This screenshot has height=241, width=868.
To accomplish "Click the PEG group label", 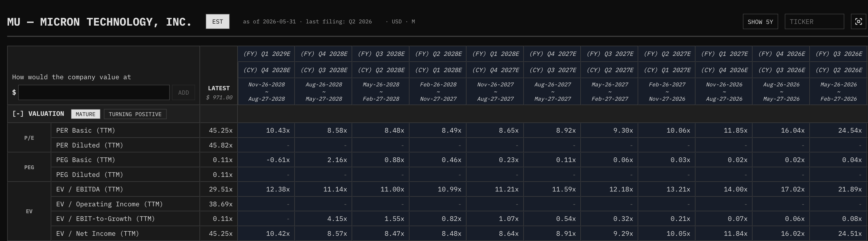I will [29, 167].
